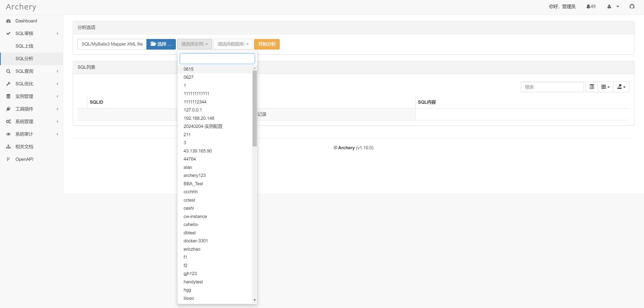
Task: Open the columns grid icon dropdown
Action: pyautogui.click(x=605, y=87)
